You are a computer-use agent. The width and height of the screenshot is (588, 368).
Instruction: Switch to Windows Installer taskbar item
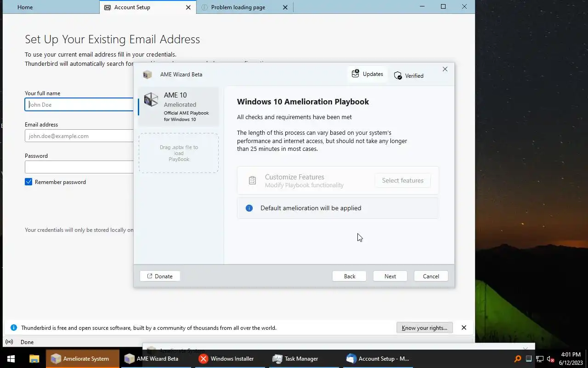[x=230, y=359]
